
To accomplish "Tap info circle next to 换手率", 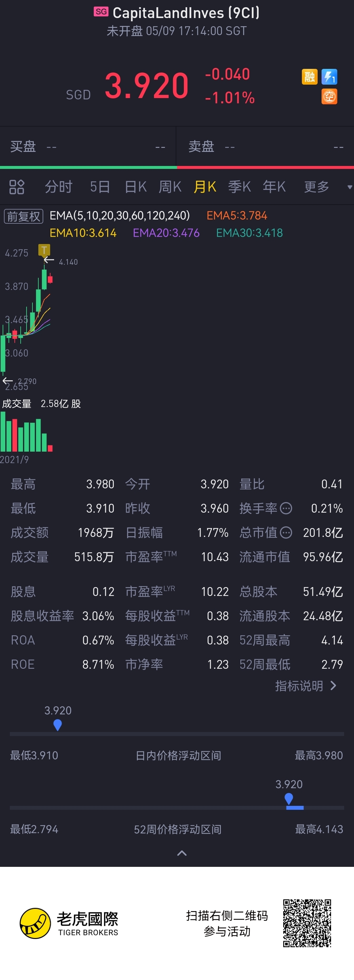I will (x=286, y=508).
